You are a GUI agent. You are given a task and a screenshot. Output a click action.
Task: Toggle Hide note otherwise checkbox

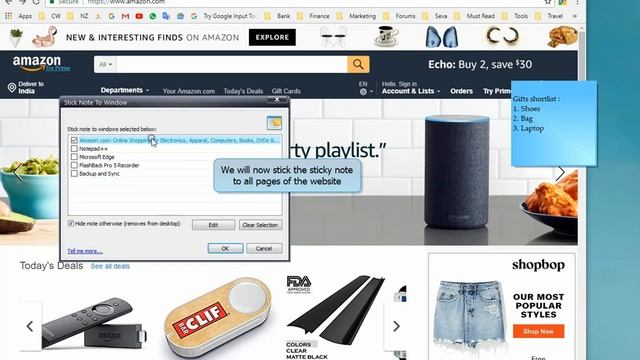pyautogui.click(x=71, y=224)
